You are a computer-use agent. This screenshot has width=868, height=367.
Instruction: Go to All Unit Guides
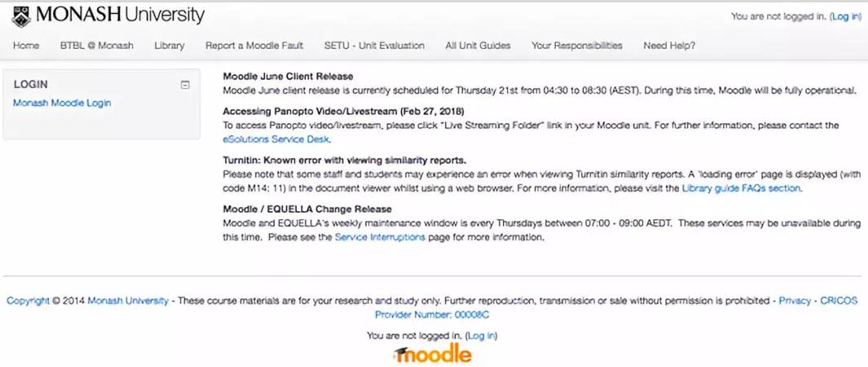tap(478, 46)
